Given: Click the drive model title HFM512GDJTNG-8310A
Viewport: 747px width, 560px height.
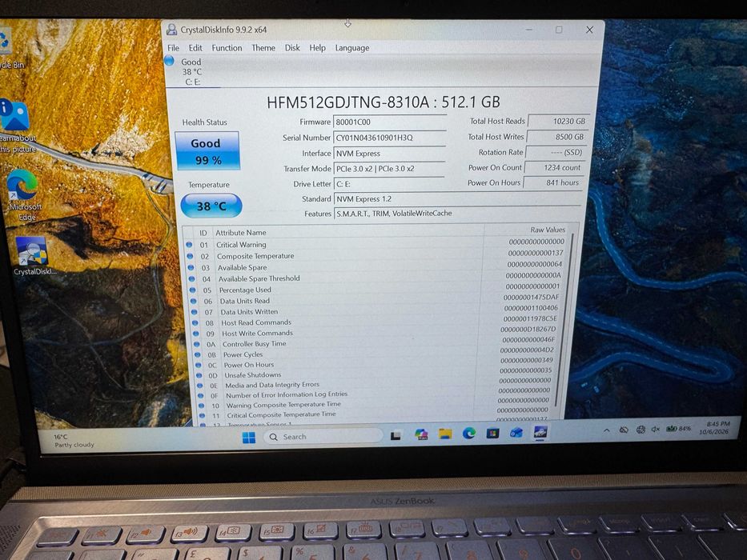Looking at the screenshot, I should pos(350,102).
